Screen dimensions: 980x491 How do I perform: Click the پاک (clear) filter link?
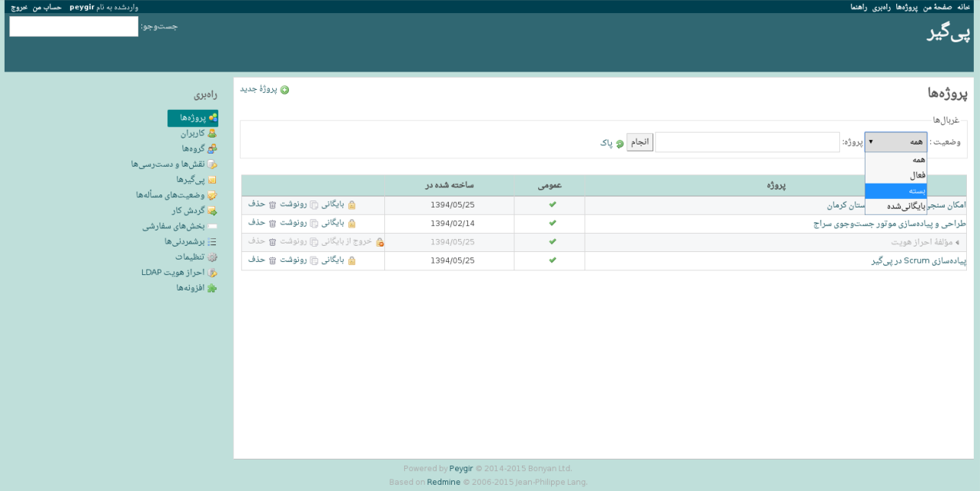click(613, 143)
